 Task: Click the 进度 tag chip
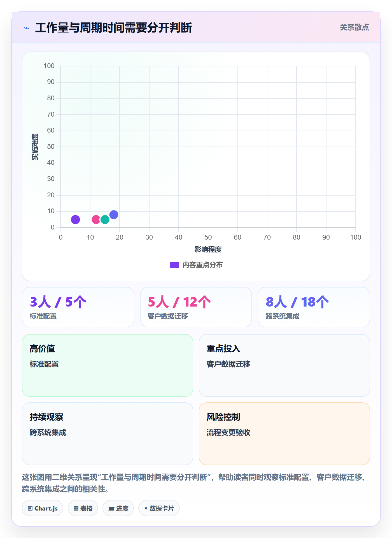(118, 508)
